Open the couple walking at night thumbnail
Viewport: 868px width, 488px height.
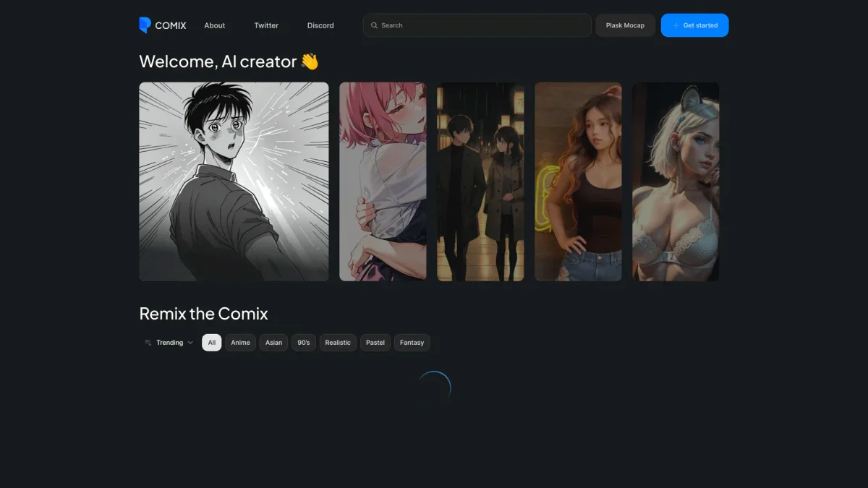480,181
